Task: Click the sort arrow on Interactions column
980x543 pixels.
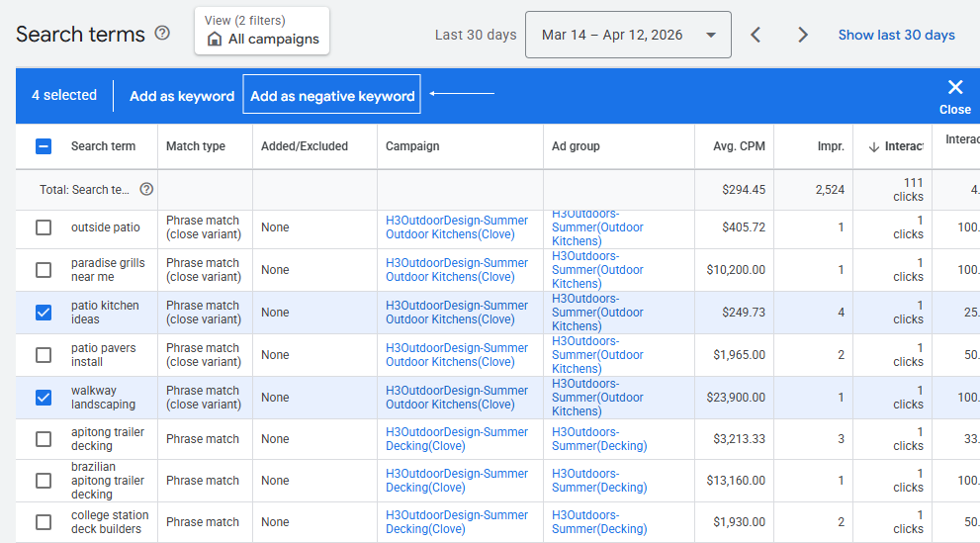Action: coord(874,146)
